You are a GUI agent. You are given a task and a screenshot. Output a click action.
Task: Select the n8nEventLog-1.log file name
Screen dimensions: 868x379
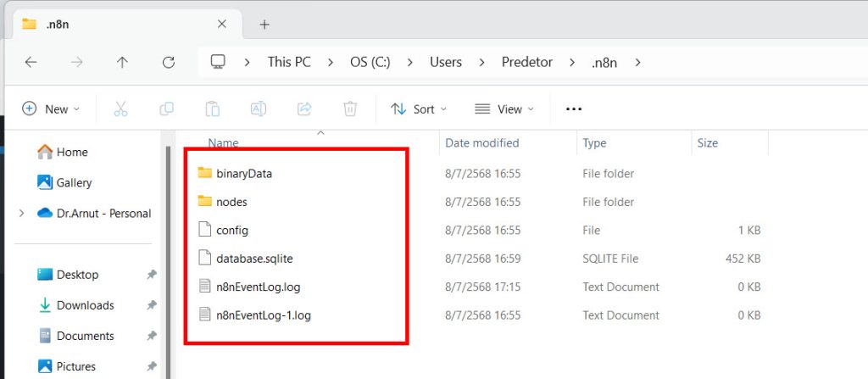(x=264, y=315)
